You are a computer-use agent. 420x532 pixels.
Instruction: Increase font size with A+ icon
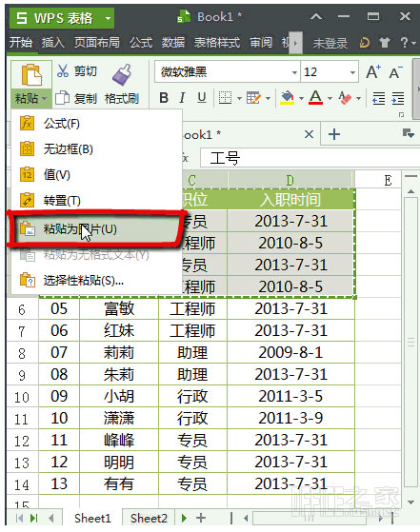pyautogui.click(x=373, y=72)
